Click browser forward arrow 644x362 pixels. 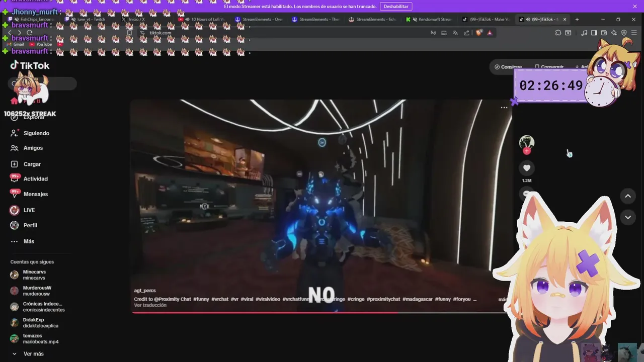coord(19,33)
